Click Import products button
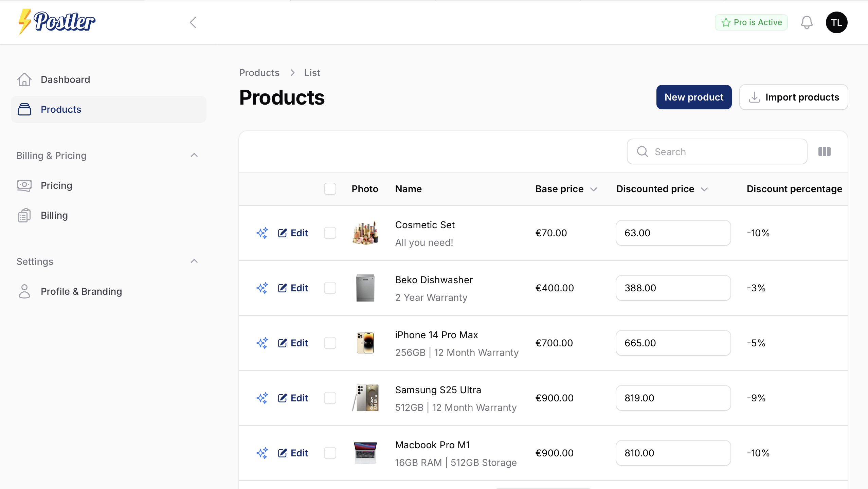Viewport: 868px width, 489px height. click(793, 97)
